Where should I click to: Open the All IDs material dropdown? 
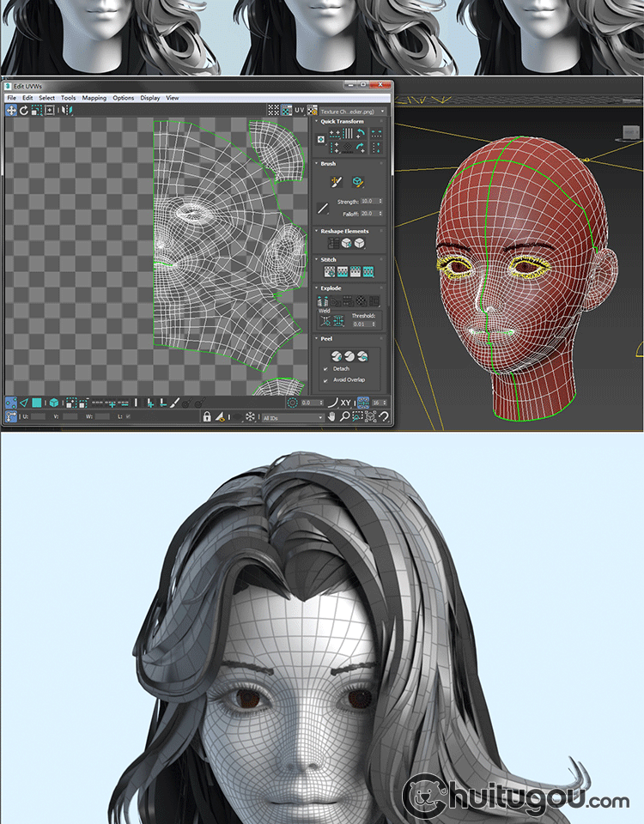tap(293, 418)
